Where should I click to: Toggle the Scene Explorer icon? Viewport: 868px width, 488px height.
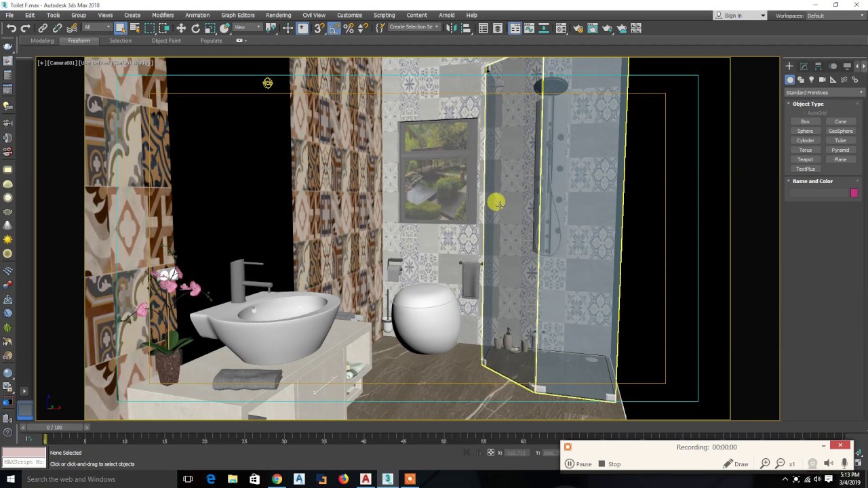pos(484,28)
